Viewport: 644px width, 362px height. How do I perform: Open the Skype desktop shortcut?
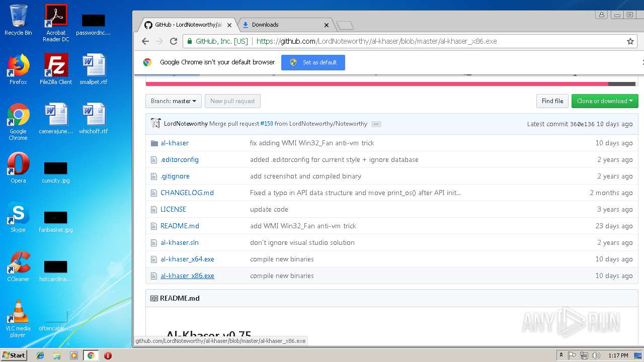click(x=18, y=217)
